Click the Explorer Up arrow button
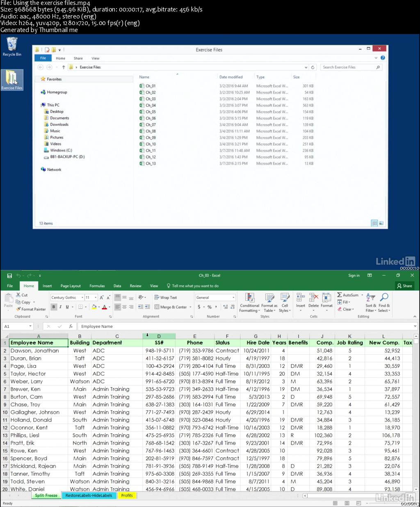The height and width of the screenshot is (507, 420). coord(64,67)
